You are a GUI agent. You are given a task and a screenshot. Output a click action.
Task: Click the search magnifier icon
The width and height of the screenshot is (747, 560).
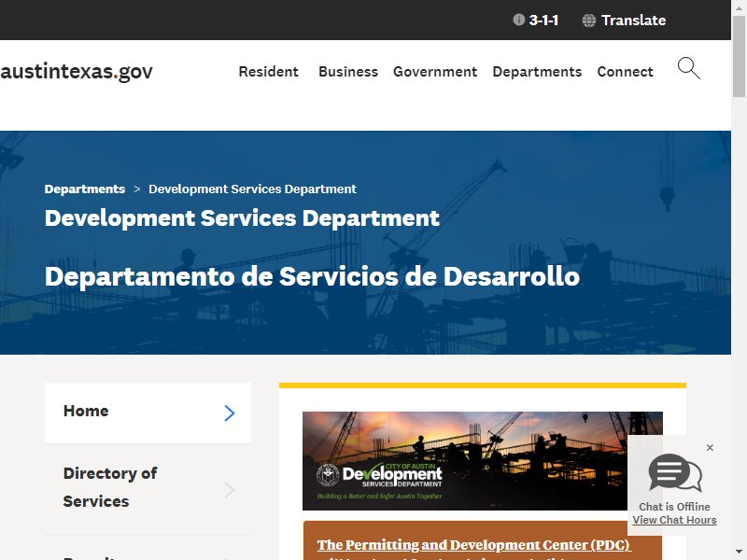tap(689, 68)
